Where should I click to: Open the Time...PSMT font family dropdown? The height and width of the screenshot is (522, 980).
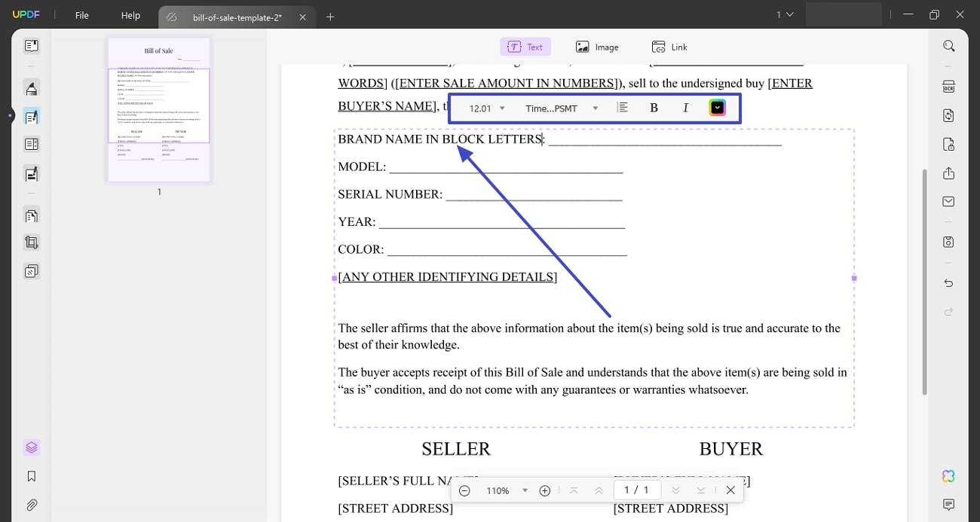[562, 108]
